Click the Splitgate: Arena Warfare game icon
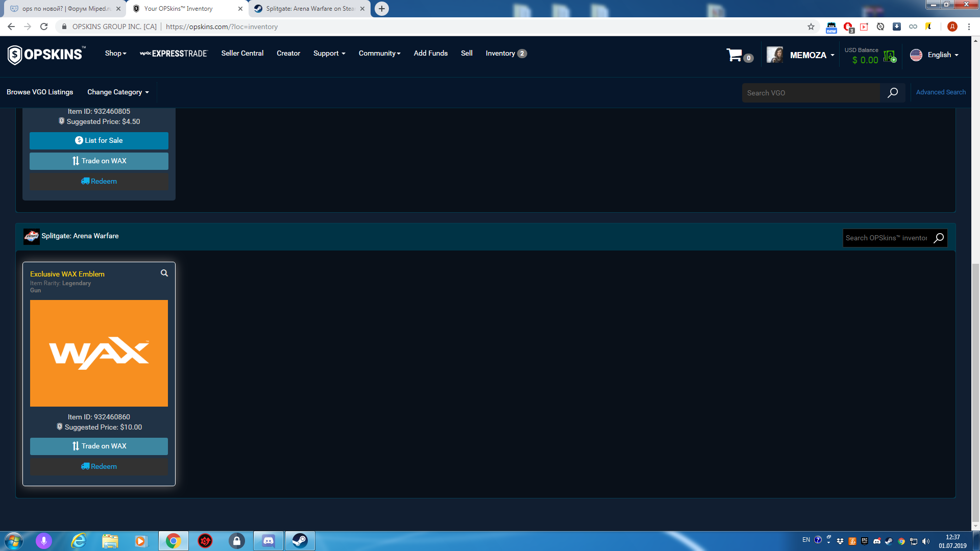Viewport: 980px width, 551px height. click(32, 236)
